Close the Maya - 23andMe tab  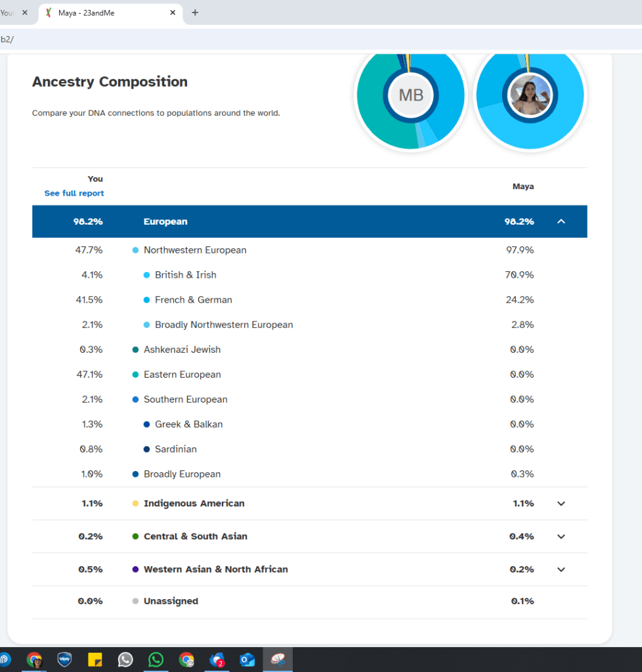point(173,12)
